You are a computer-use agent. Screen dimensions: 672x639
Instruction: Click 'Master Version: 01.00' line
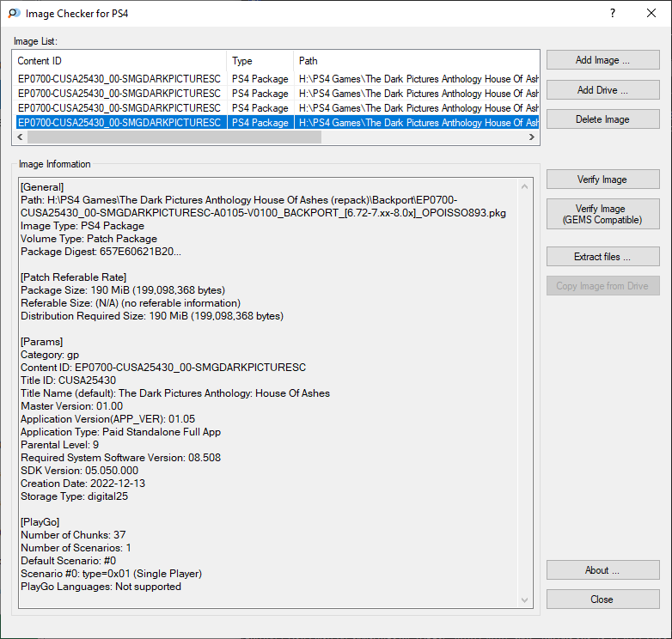pos(71,406)
